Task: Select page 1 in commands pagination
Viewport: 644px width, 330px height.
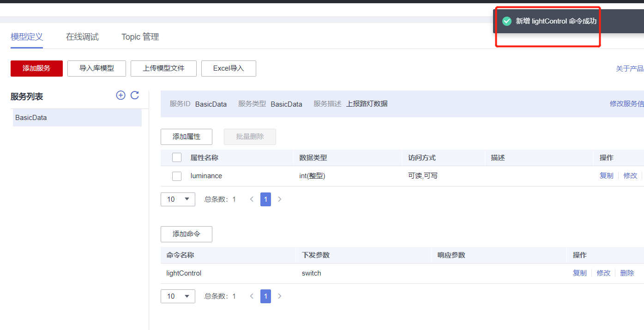Action: pyautogui.click(x=265, y=296)
